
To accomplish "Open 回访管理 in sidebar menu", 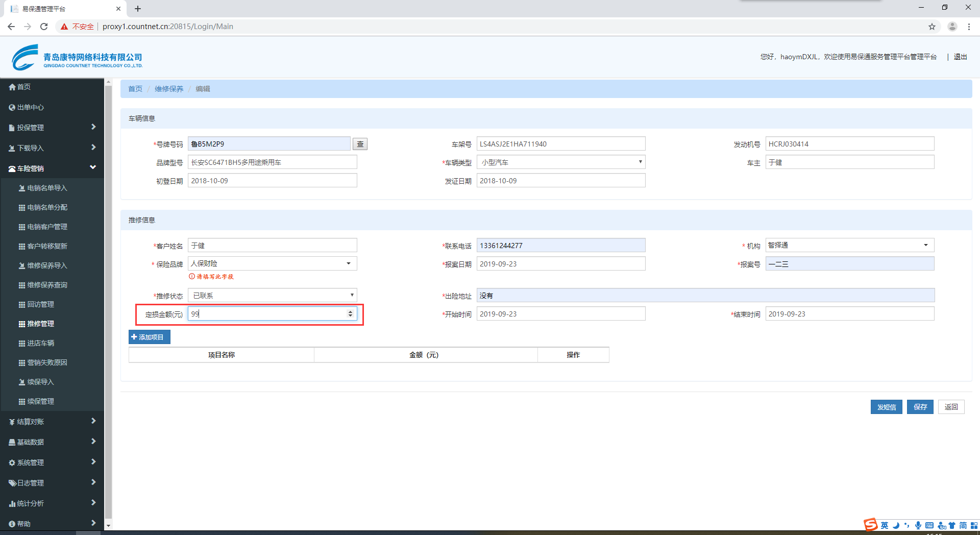I will pyautogui.click(x=40, y=304).
